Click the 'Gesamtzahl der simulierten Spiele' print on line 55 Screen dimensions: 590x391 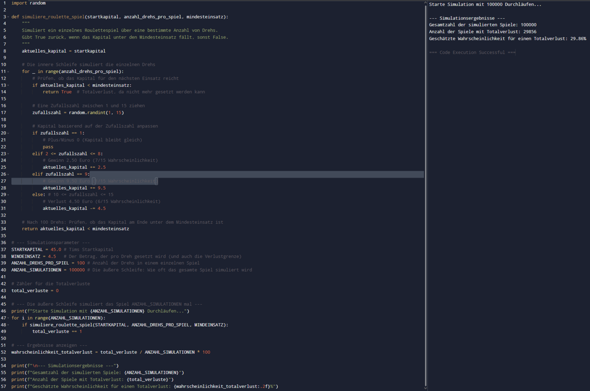pos(98,373)
